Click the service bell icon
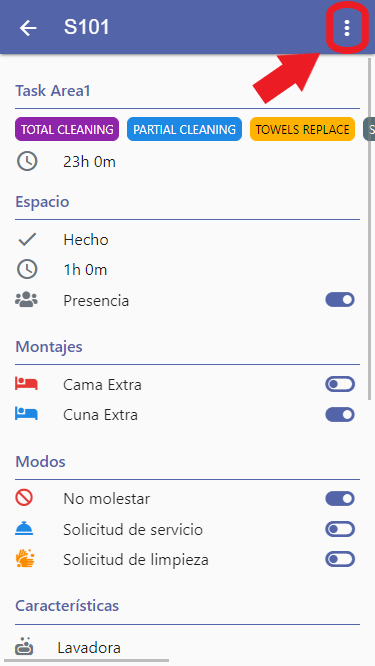 [x=24, y=529]
